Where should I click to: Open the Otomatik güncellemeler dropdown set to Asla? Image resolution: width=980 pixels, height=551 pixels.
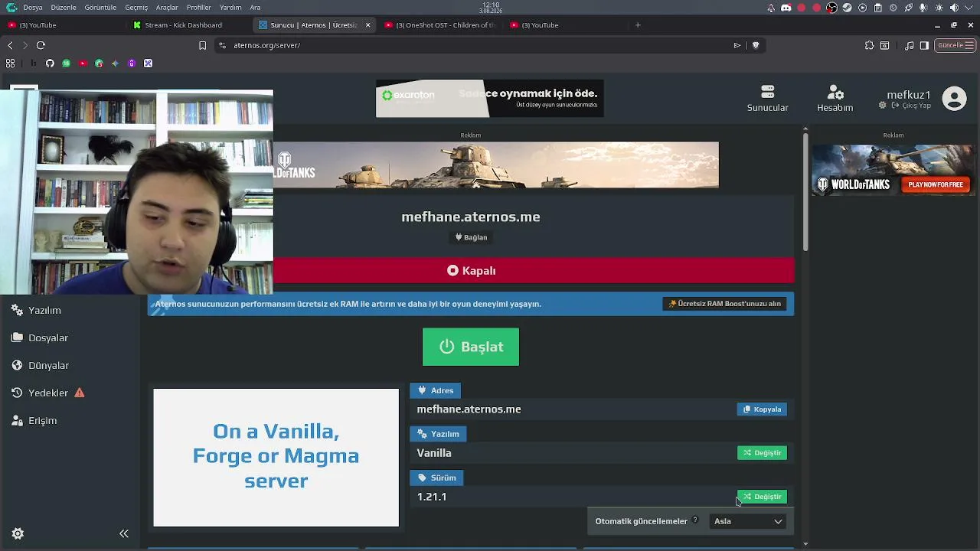coord(748,521)
